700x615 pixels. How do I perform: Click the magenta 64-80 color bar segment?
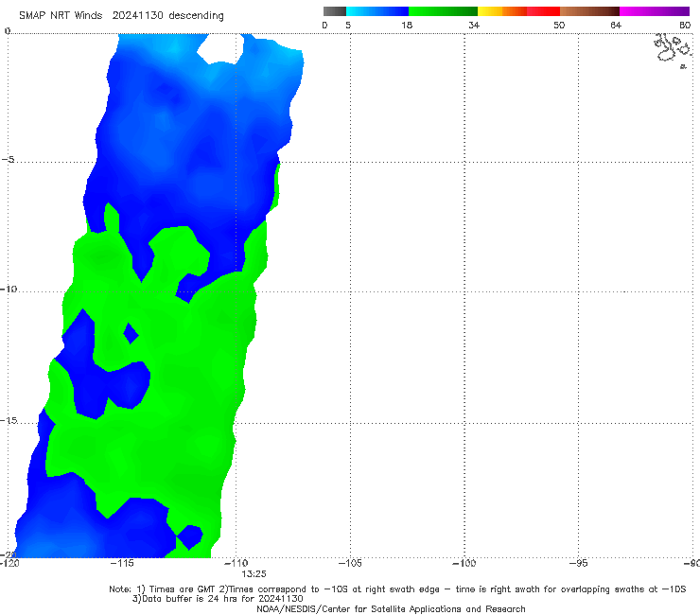coord(655,11)
